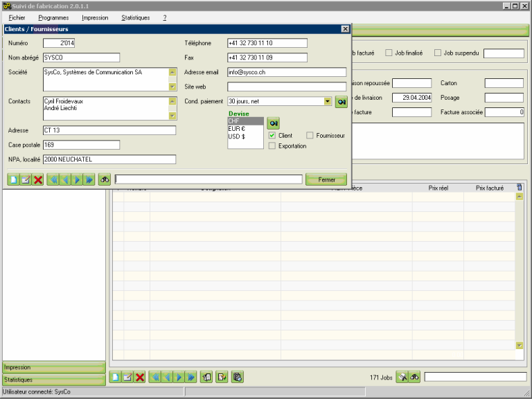Jump to the last client record
This screenshot has width=532, height=399.
(x=89, y=179)
